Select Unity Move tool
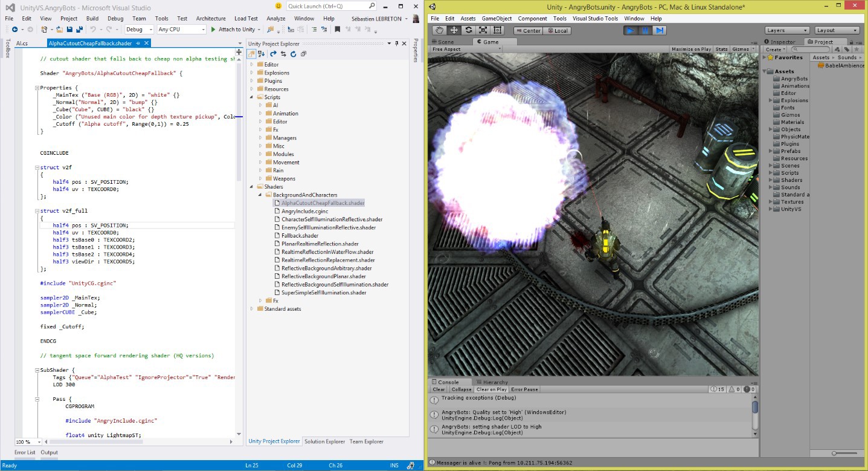 coord(454,30)
